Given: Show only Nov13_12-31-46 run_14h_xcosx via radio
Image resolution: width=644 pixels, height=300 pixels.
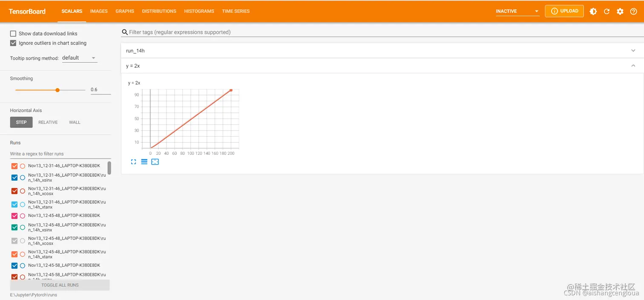Looking at the screenshot, I should click(x=23, y=191).
